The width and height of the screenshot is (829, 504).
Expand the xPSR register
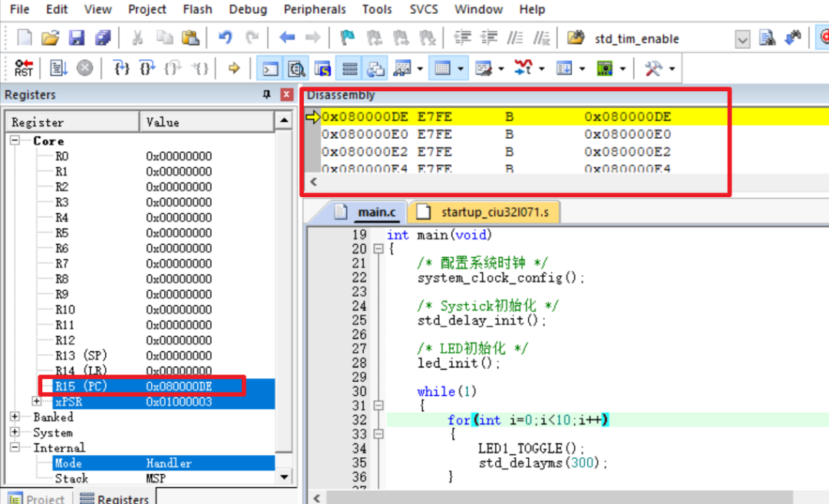[37, 401]
